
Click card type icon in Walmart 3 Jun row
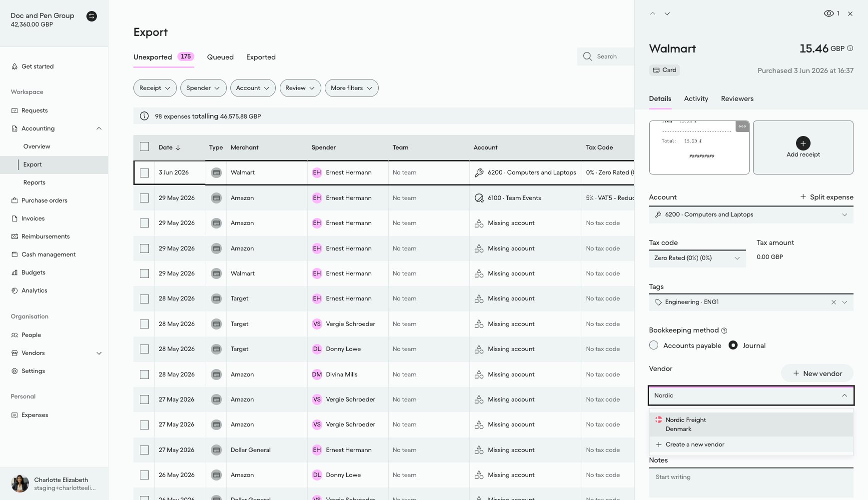pyautogui.click(x=216, y=172)
